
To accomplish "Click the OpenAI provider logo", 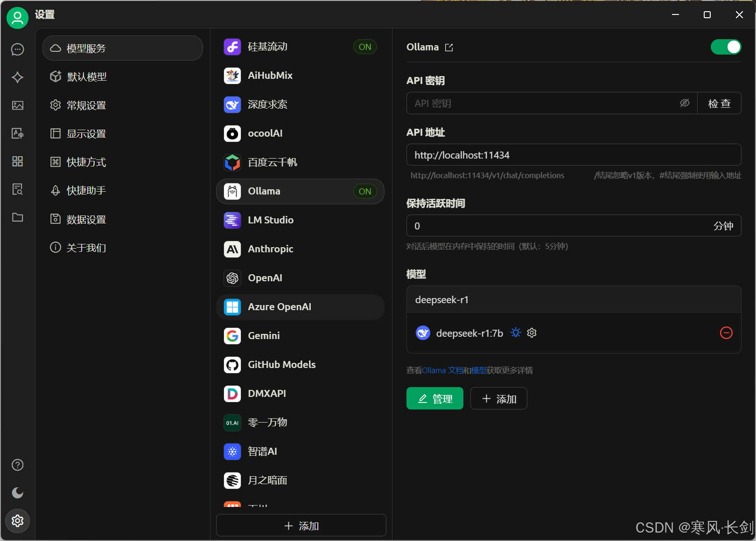I will point(232,278).
